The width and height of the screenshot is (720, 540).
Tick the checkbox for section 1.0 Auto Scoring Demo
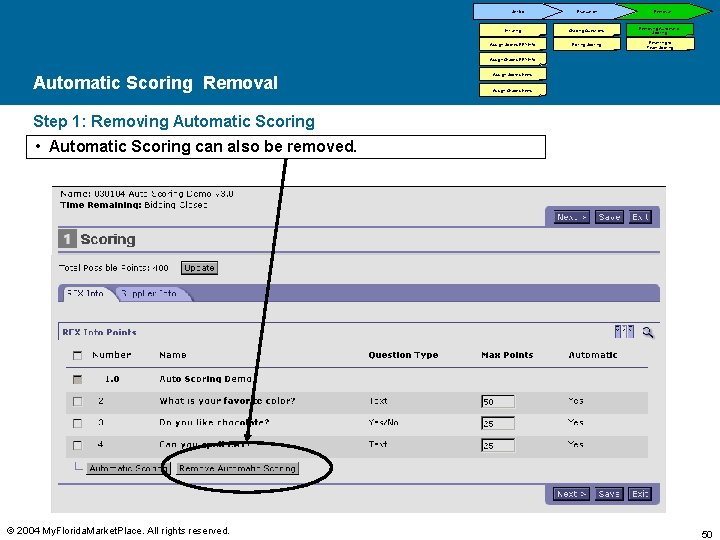[x=77, y=379]
